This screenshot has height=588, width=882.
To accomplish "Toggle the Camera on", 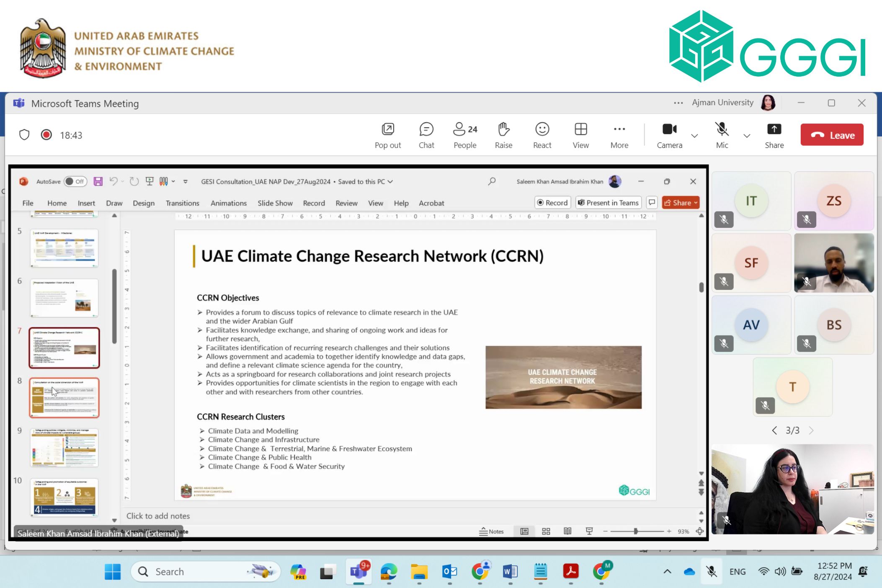I will tap(669, 135).
